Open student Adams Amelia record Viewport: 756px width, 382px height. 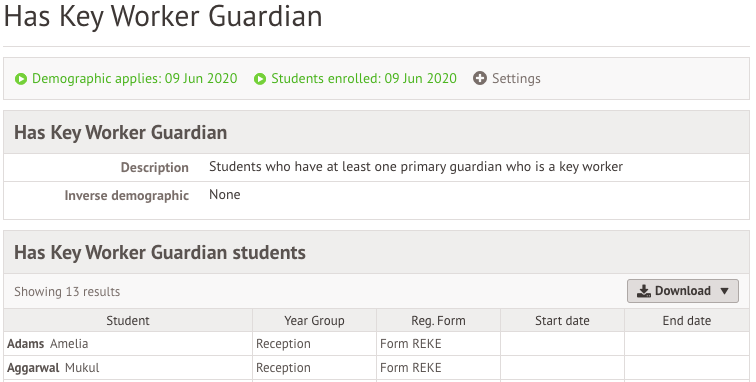click(48, 344)
